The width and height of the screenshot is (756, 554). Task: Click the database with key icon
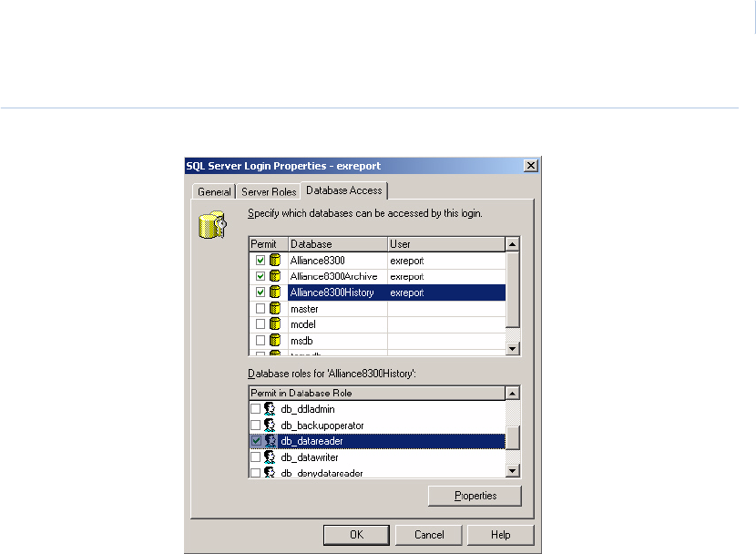pyautogui.click(x=212, y=224)
